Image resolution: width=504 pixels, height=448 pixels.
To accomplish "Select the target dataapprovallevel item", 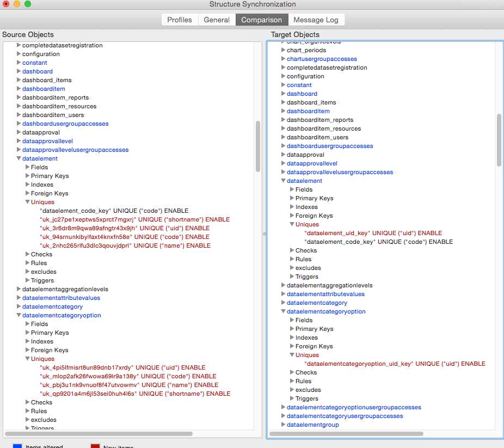I will pos(312,163).
